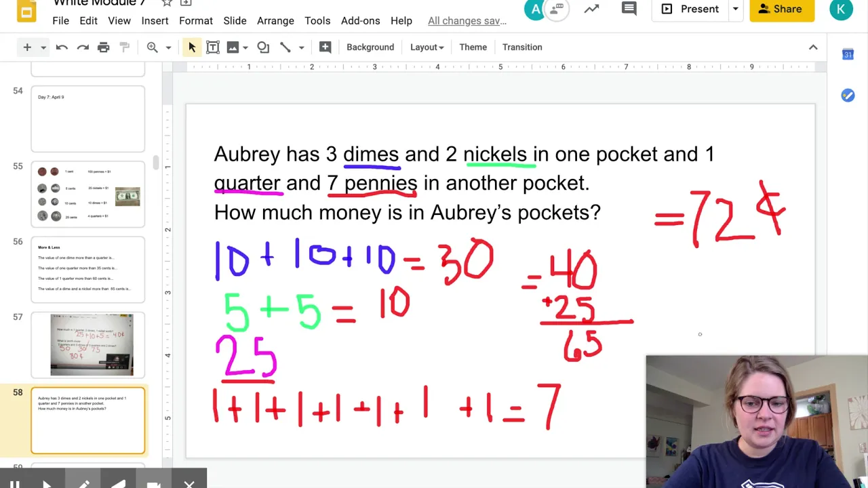Click the slide text 'Aubrey has 3 dimes'

pyautogui.click(x=307, y=155)
